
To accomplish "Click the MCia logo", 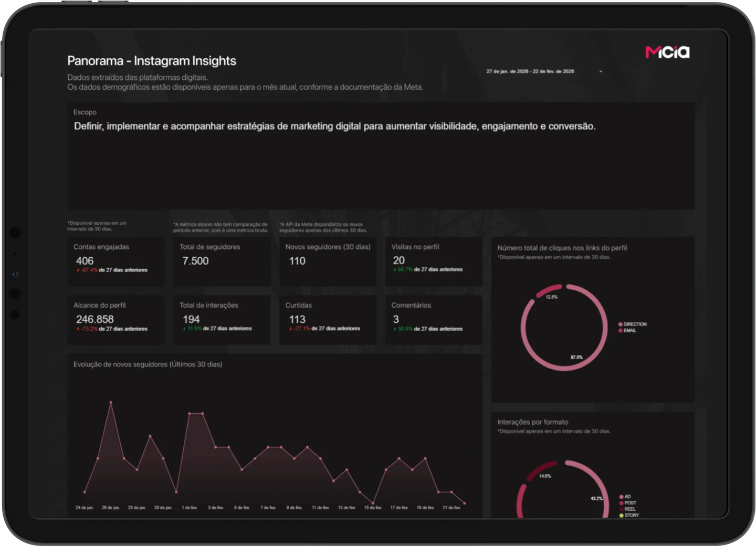I will (x=667, y=52).
